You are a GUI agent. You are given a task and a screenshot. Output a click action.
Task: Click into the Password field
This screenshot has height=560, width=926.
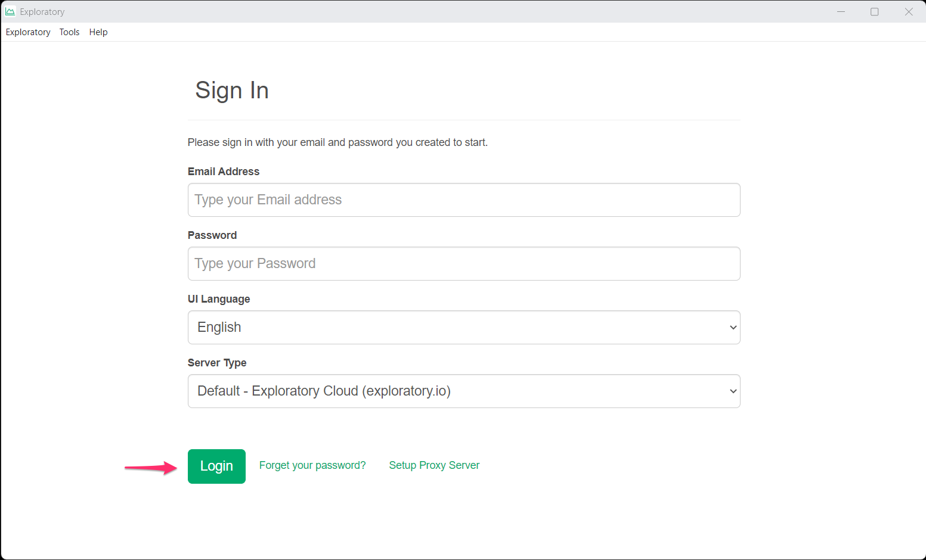(463, 263)
